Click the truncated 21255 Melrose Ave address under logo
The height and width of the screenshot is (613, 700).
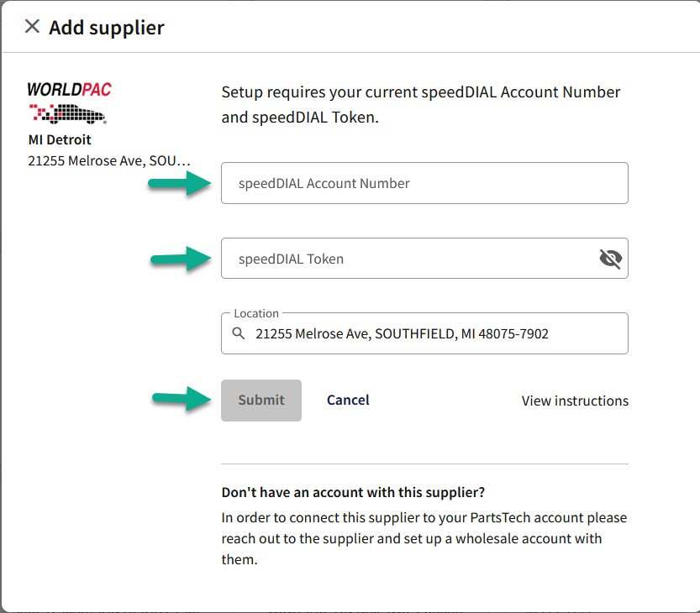point(109,160)
